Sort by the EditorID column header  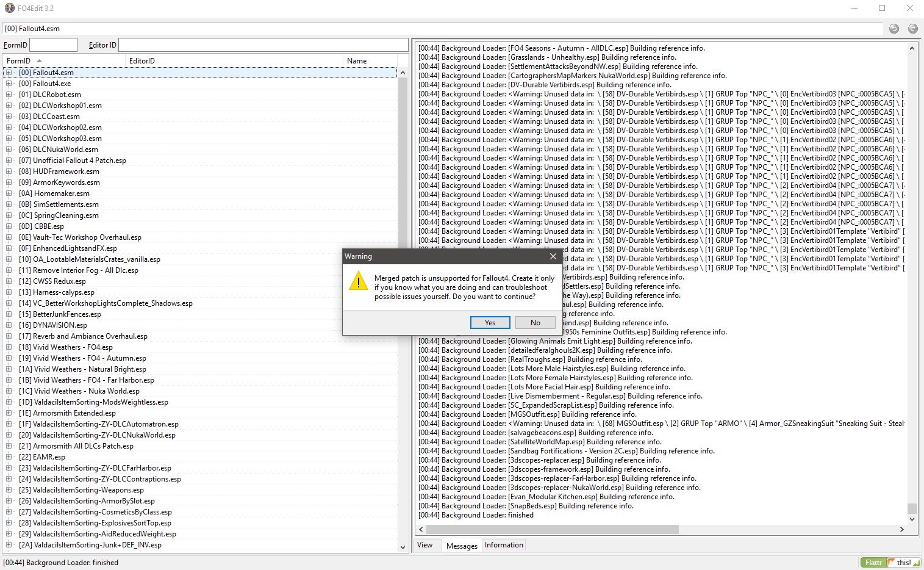pos(234,60)
